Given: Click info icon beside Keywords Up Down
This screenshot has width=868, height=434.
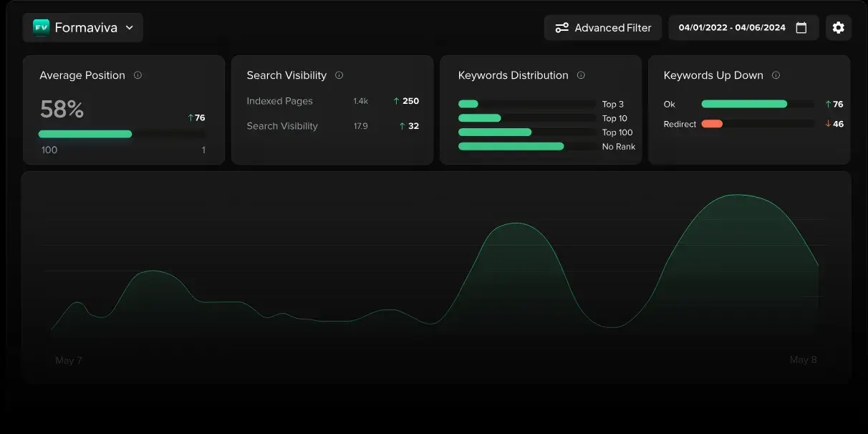Looking at the screenshot, I should (x=776, y=75).
